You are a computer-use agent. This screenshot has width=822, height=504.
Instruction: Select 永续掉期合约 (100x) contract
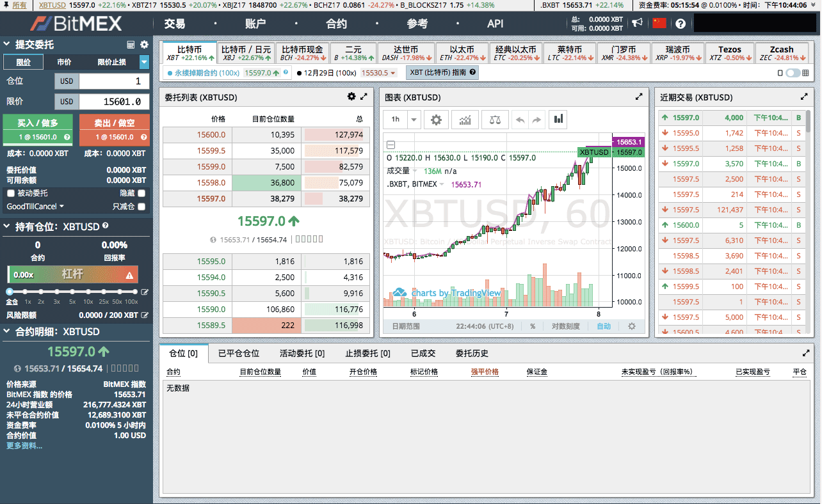coord(229,73)
